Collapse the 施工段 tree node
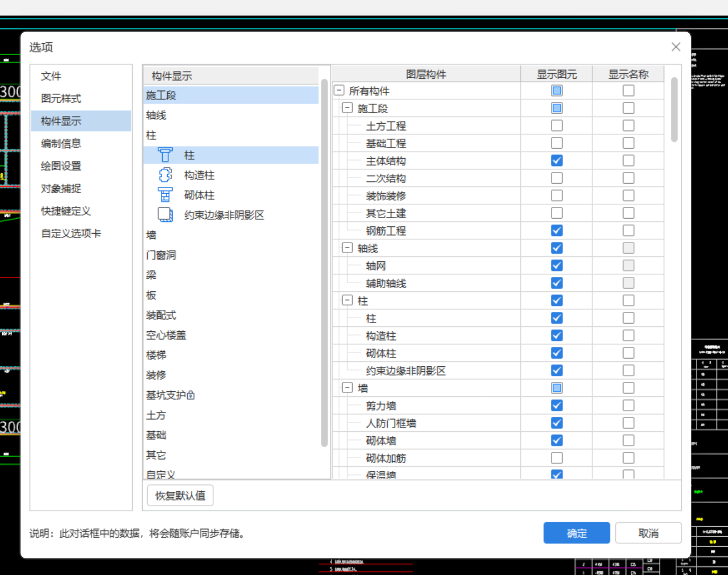This screenshot has width=728, height=575. [x=347, y=108]
